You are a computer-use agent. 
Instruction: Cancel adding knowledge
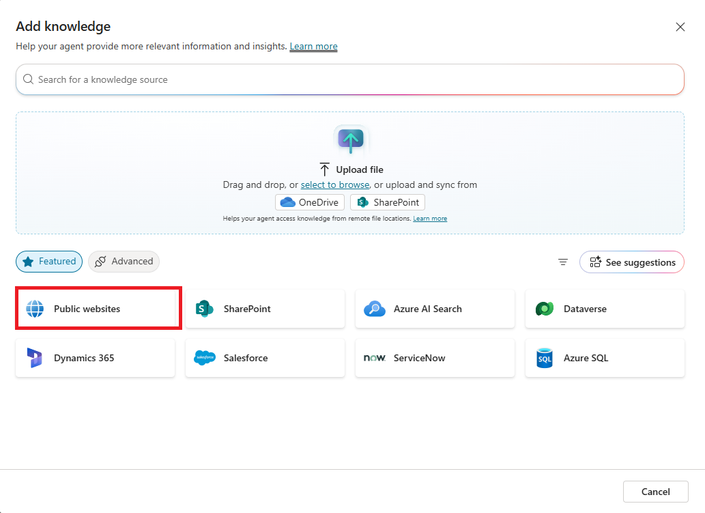pos(656,492)
